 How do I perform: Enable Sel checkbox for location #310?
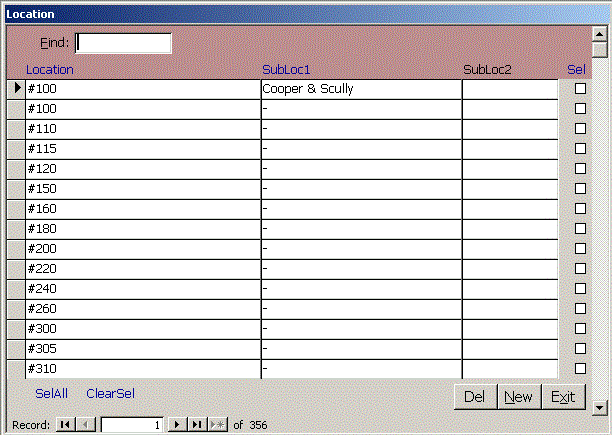[x=580, y=369]
